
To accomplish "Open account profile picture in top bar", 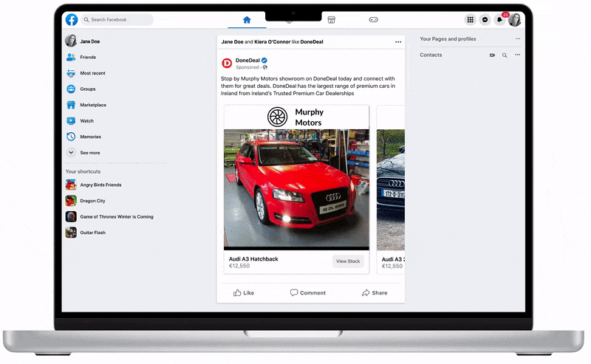I will click(514, 20).
